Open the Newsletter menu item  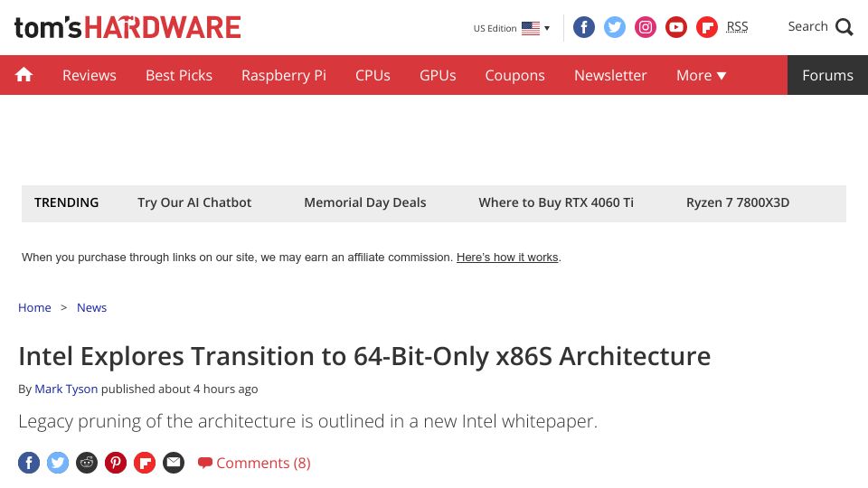click(x=610, y=75)
